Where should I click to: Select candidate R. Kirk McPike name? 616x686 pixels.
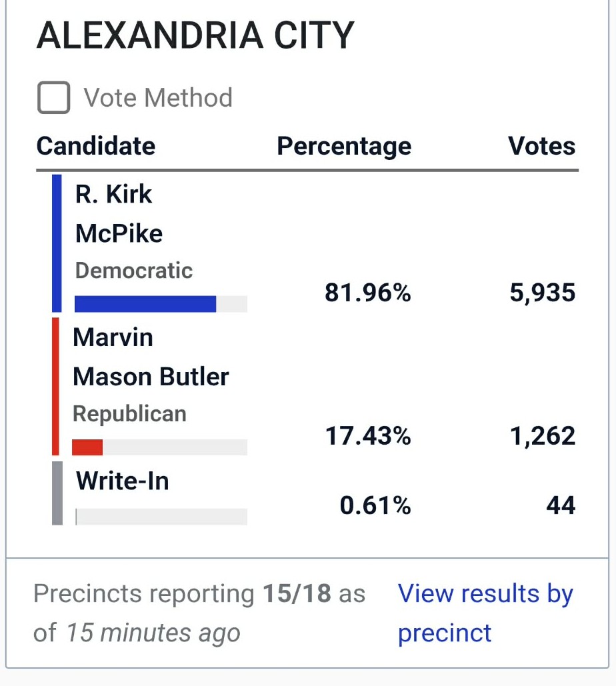(119, 213)
